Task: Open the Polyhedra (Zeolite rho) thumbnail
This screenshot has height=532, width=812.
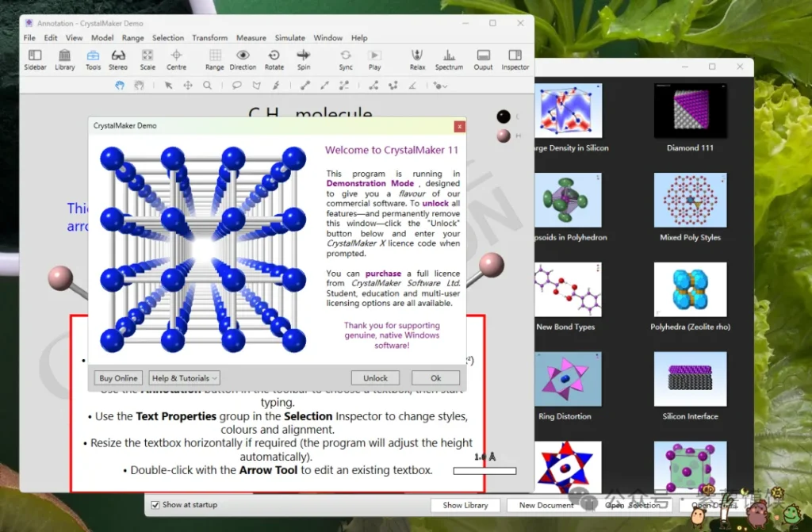Action: coord(690,290)
